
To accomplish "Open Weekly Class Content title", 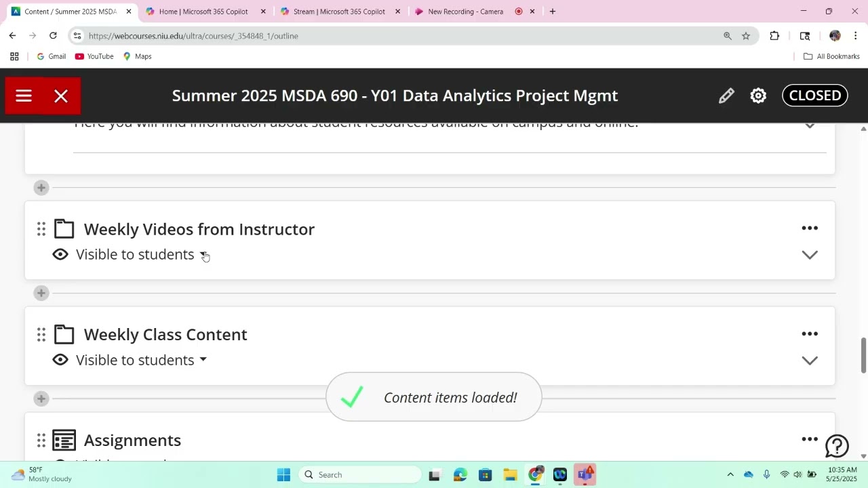I will pos(165,334).
